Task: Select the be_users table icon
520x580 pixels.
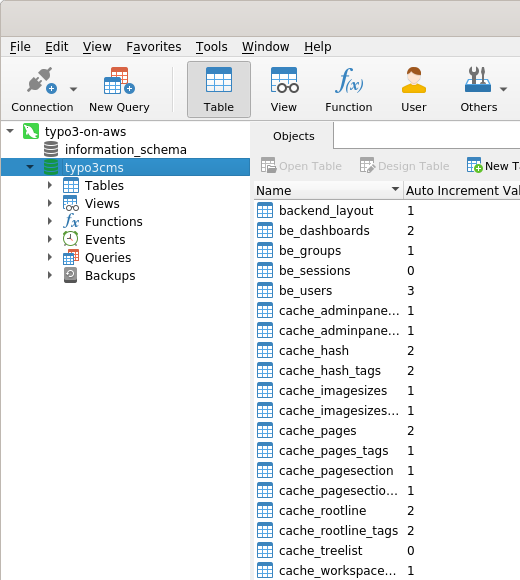Action: 265,290
